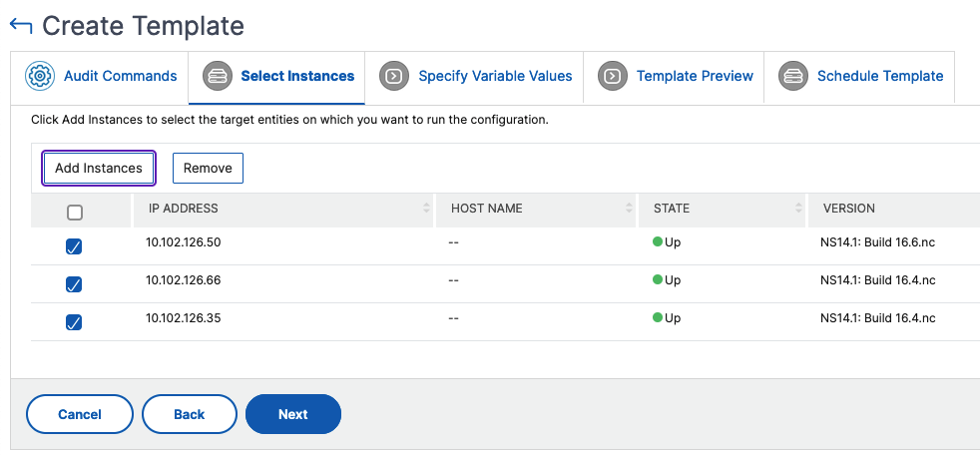Uncheck the checkbox for 10.102.126.50
This screenshot has width=980, height=455.
[x=74, y=246]
